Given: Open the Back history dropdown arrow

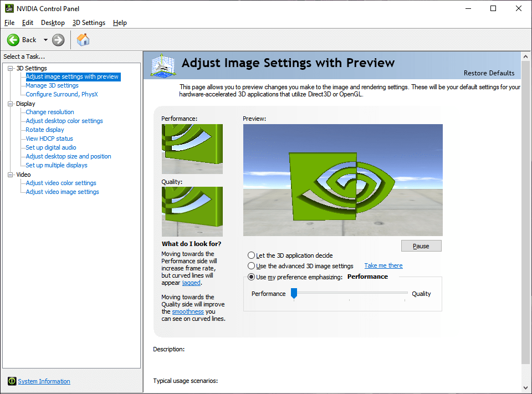Looking at the screenshot, I should click(45, 40).
